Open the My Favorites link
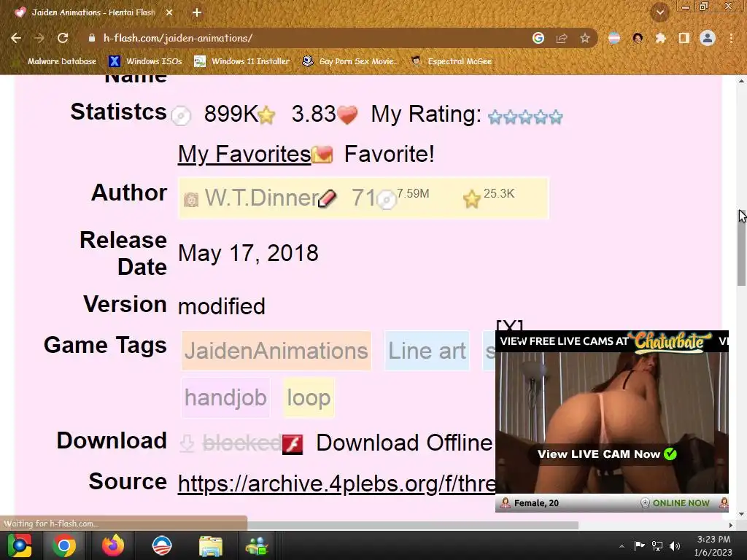The width and height of the screenshot is (747, 560). pos(244,155)
